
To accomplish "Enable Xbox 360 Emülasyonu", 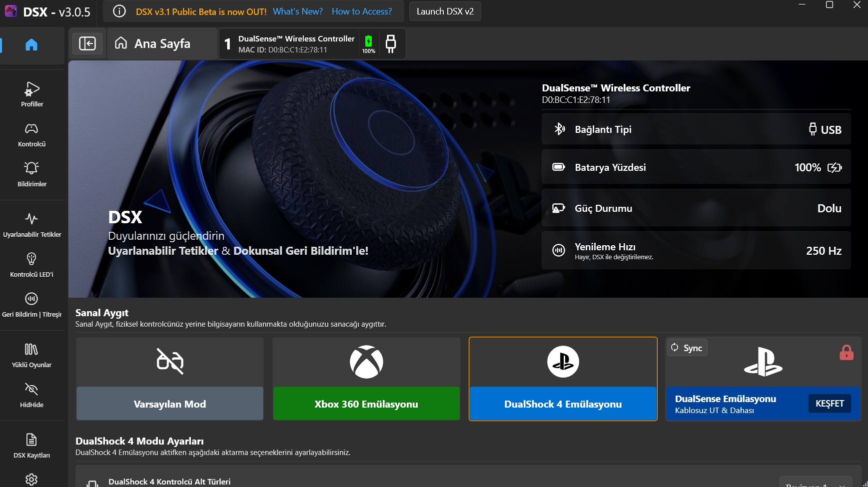I will (x=366, y=379).
